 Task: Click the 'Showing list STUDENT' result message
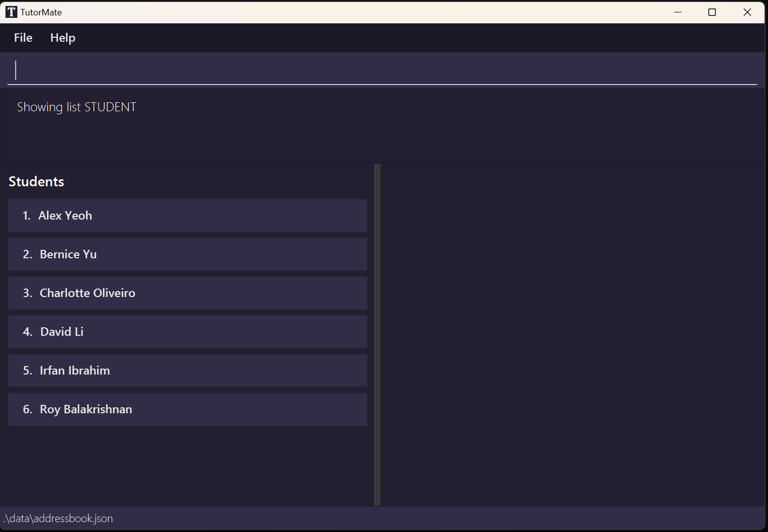pyautogui.click(x=77, y=107)
